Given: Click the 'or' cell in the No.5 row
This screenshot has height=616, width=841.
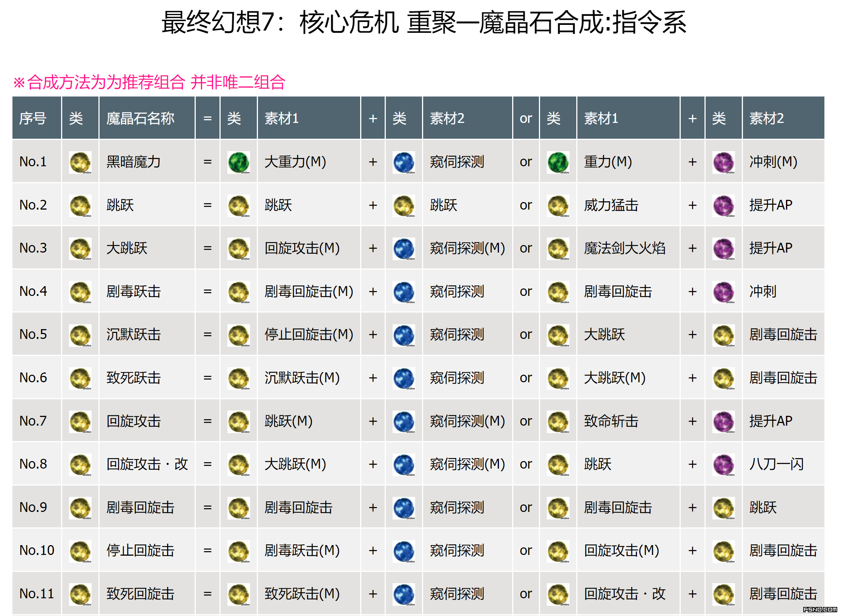Looking at the screenshot, I should point(526,334).
